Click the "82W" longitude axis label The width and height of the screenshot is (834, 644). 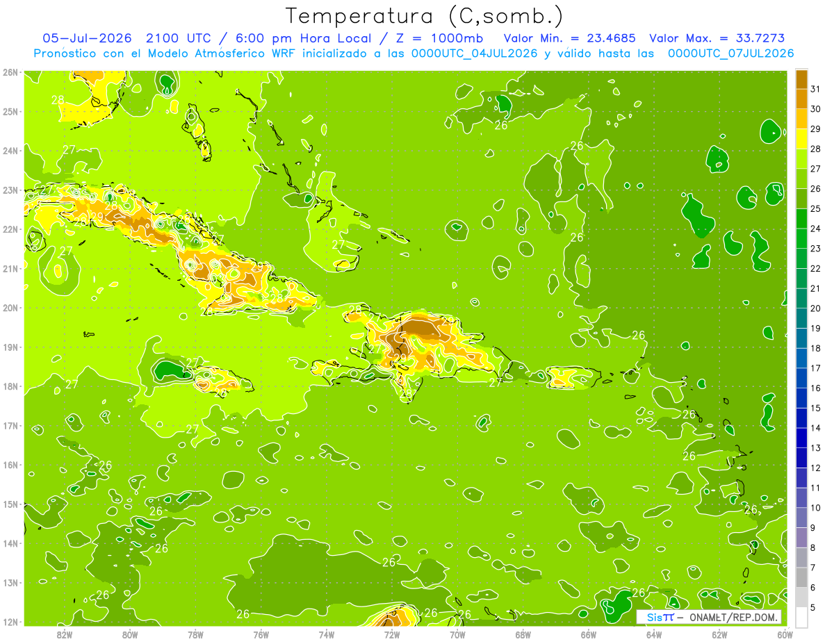65,634
